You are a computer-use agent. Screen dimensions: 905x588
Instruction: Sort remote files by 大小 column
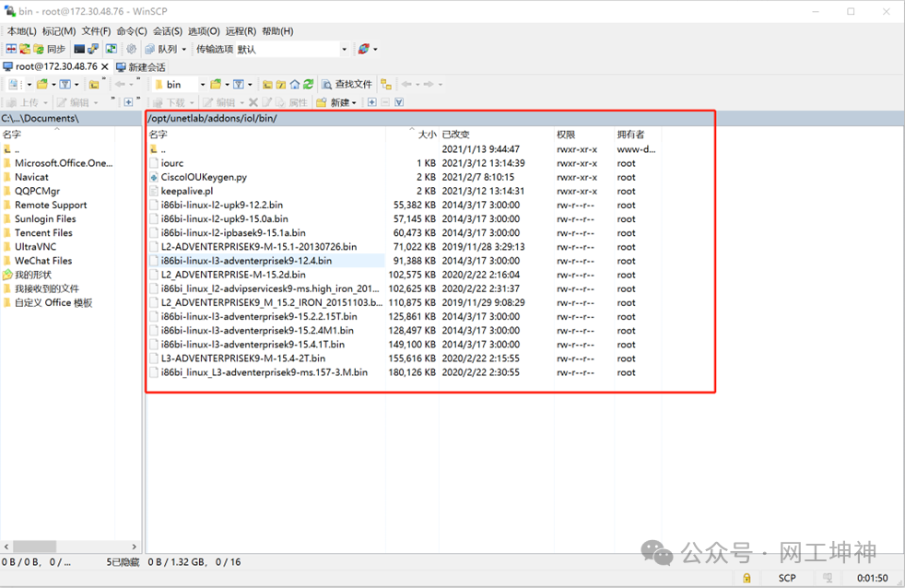pyautogui.click(x=412, y=135)
